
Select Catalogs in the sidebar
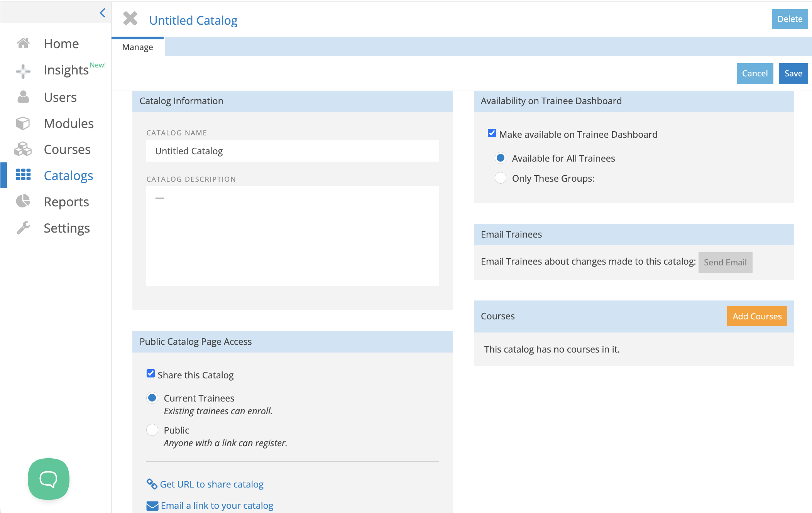pos(69,175)
